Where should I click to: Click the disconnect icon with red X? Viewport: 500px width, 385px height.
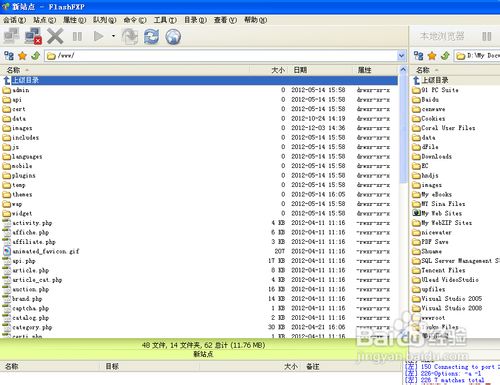pyautogui.click(x=33, y=36)
